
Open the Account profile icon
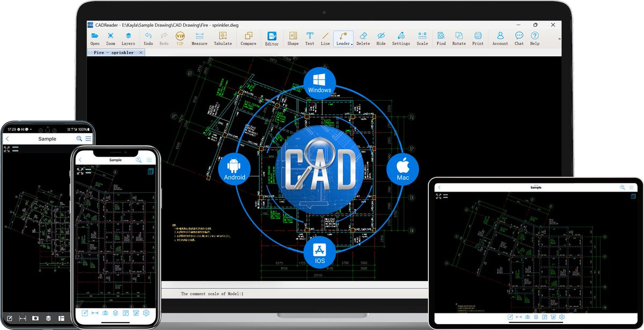coord(500,38)
